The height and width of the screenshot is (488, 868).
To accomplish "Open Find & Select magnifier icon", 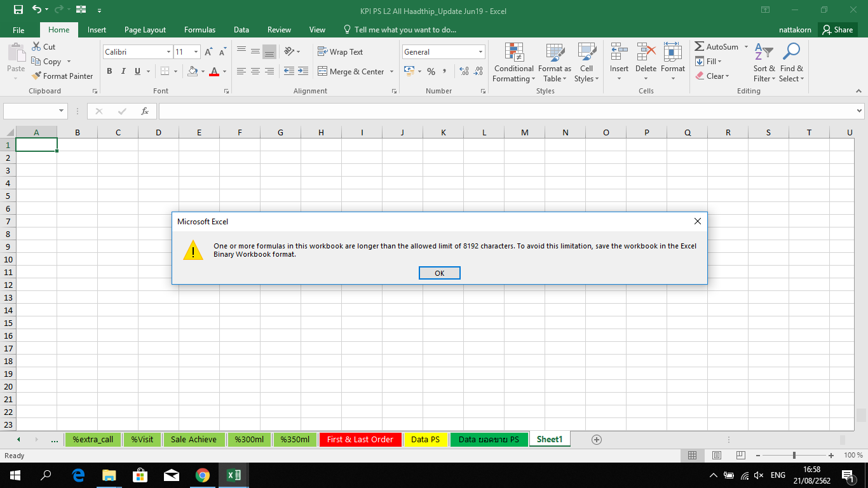I will pos(791,52).
